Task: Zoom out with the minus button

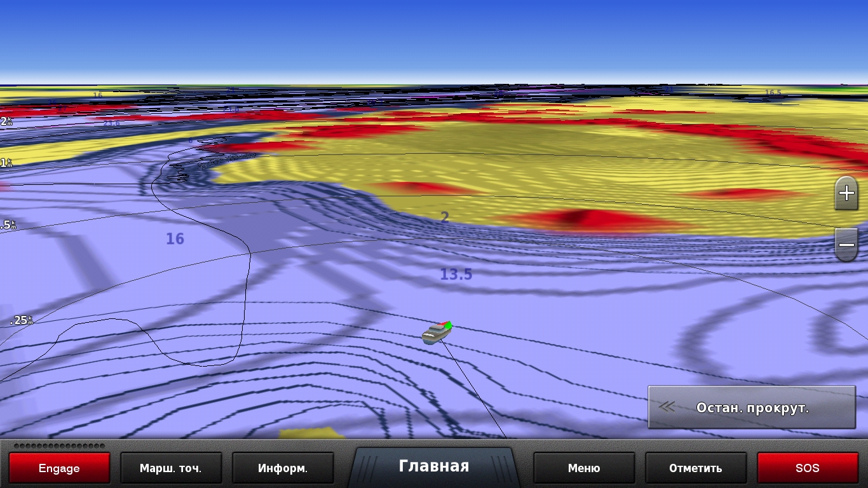Action: click(x=846, y=245)
